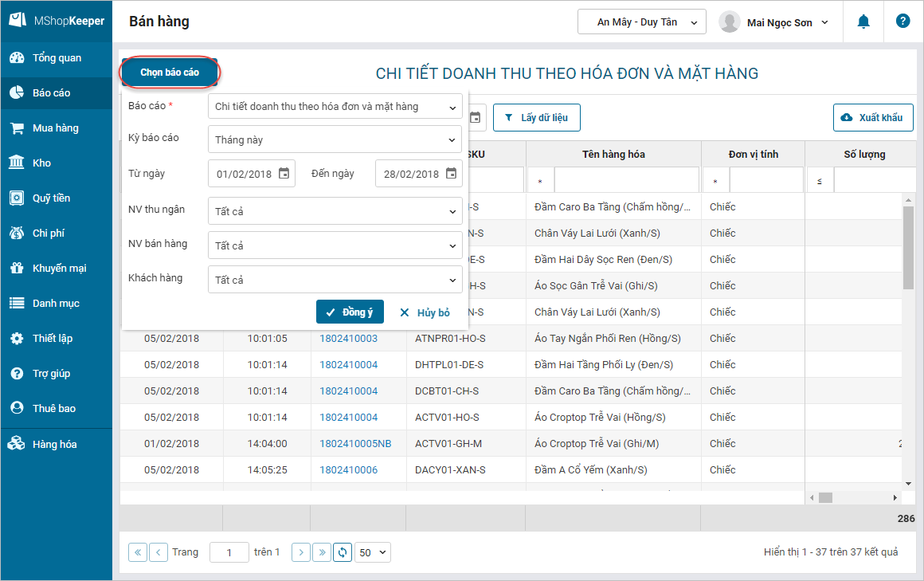Go to next page button
The height and width of the screenshot is (581, 924).
[300, 552]
